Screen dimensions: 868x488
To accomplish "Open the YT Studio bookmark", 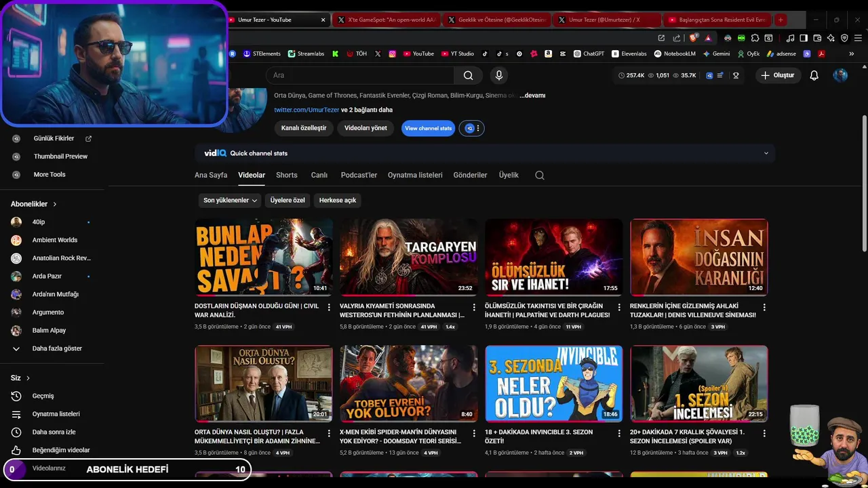I will tap(458, 54).
